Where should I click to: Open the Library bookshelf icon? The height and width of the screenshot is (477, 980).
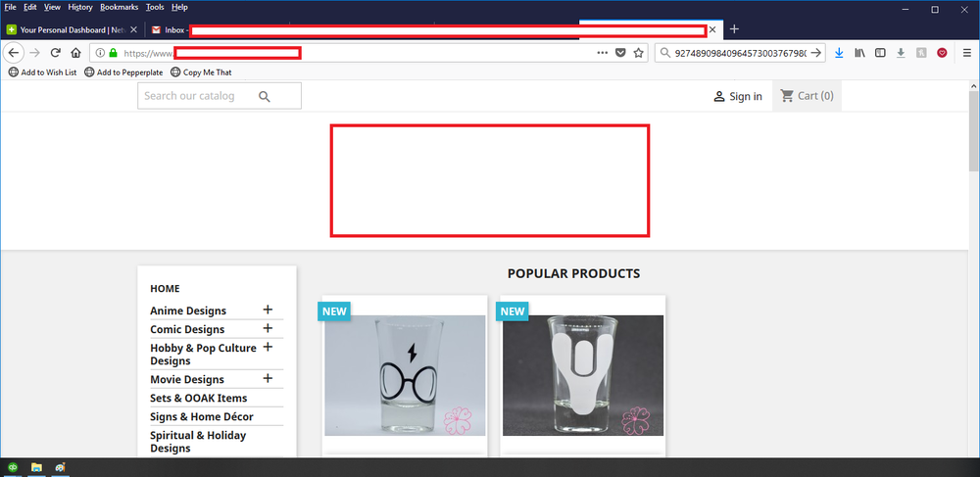tap(860, 53)
